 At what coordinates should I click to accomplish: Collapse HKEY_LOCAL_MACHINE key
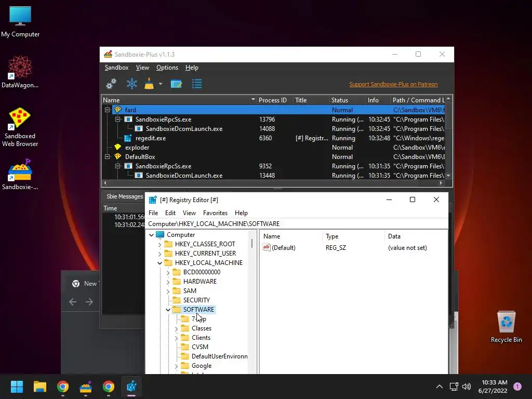[x=160, y=263]
